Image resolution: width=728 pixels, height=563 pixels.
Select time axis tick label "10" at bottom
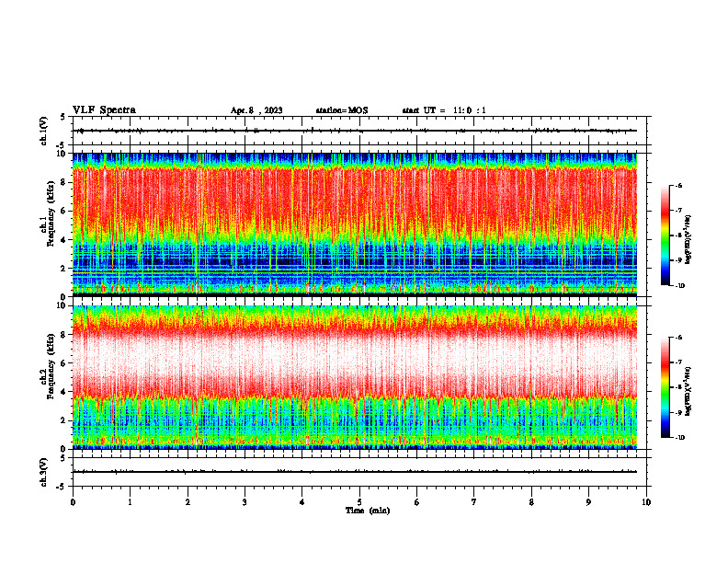(646, 502)
